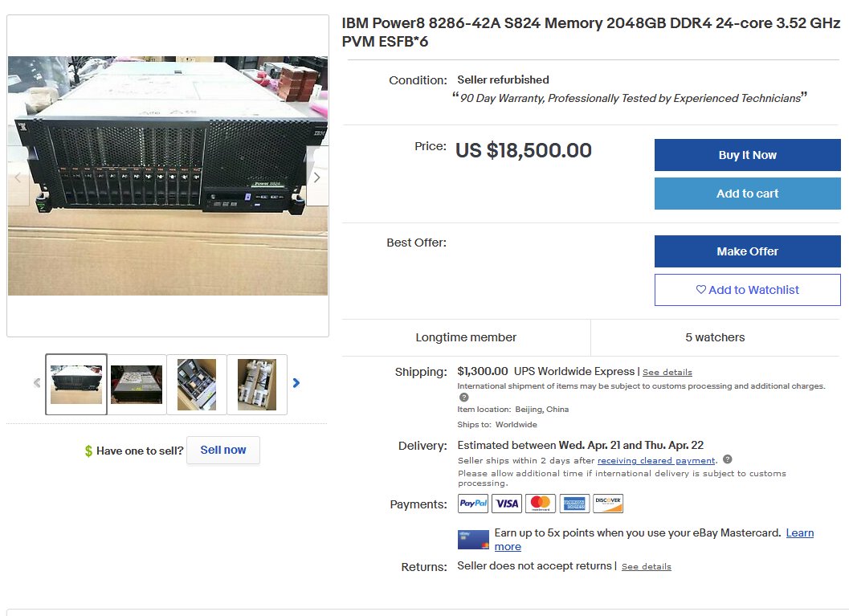Viewport: 849px width, 616px height.
Task: Click the American Express icon
Action: pos(574,504)
